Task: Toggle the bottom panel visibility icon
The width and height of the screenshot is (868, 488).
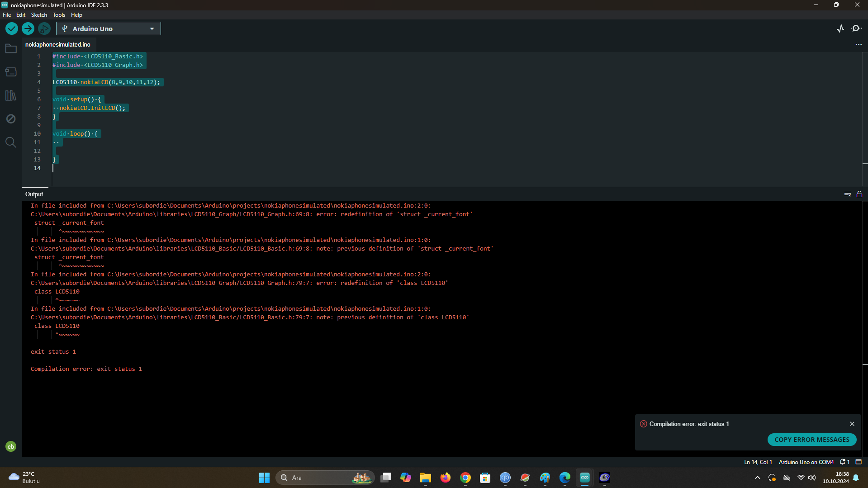Action: point(859,462)
